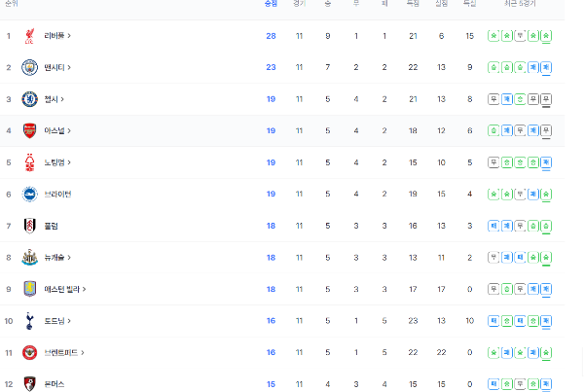The width and height of the screenshot is (584, 392).
Task: Sort by the 승점 points column header
Action: point(271,3)
